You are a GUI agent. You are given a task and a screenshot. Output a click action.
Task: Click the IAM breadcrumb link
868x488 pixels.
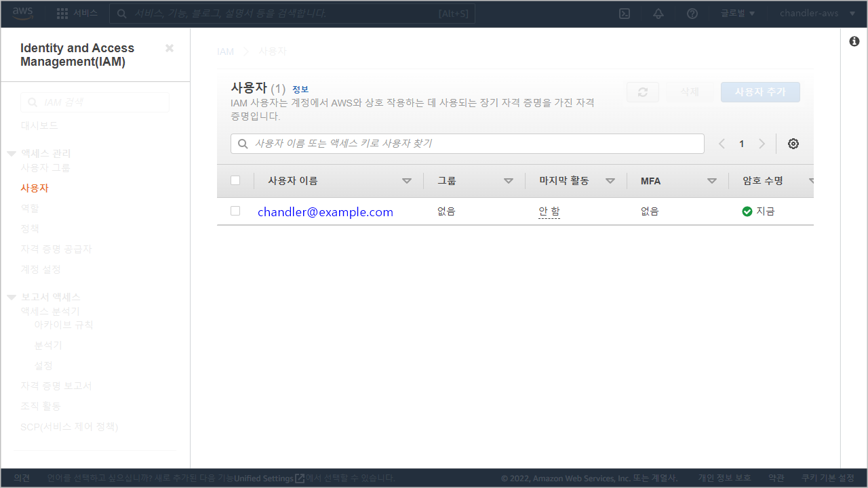[x=225, y=52]
